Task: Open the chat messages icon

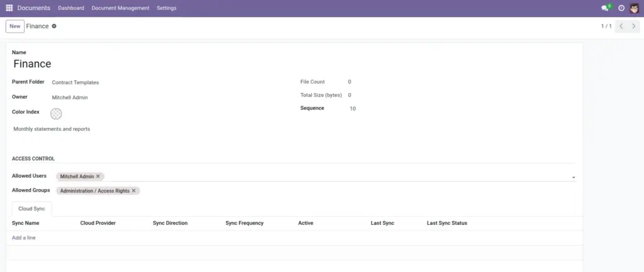Action: [606, 8]
